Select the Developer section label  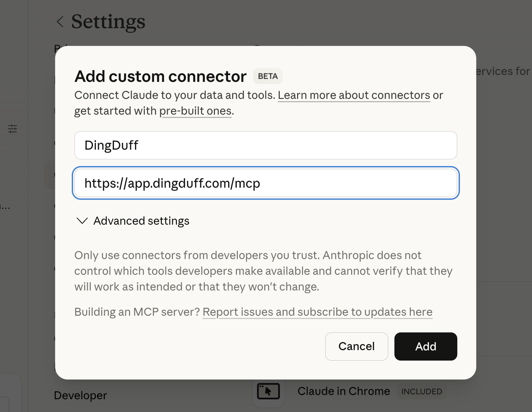(80, 395)
